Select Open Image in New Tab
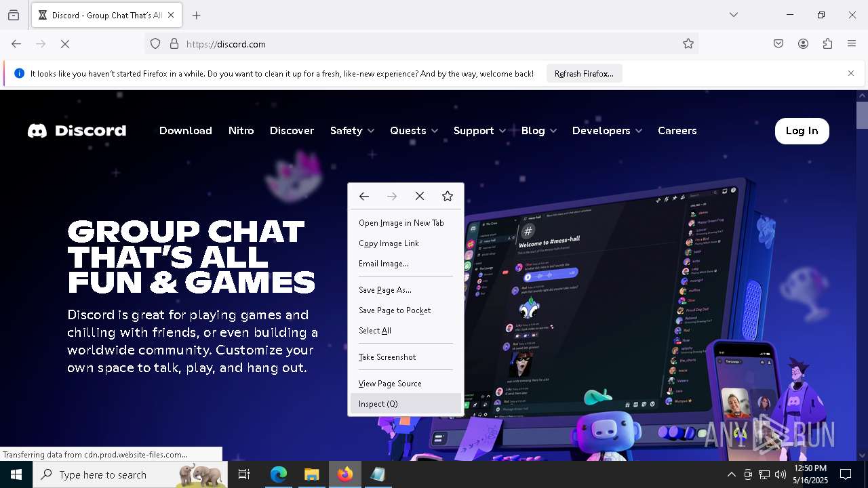 pos(406,223)
